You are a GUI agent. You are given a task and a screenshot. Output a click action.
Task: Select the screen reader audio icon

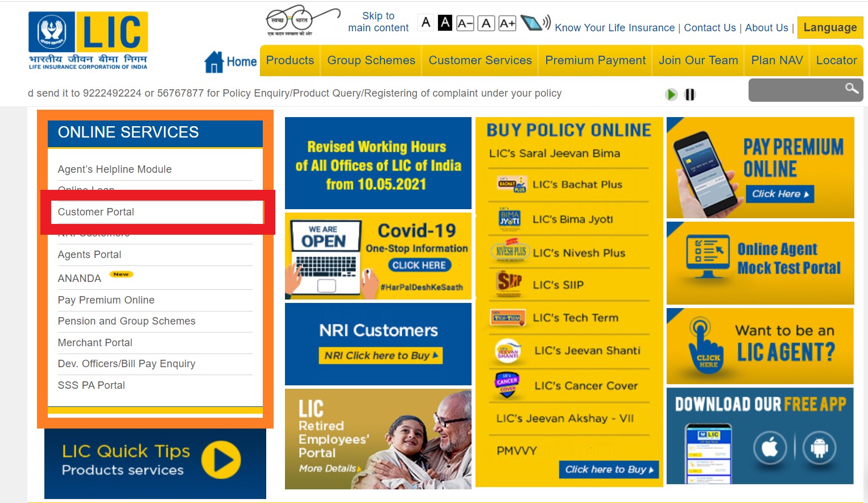coord(535,24)
